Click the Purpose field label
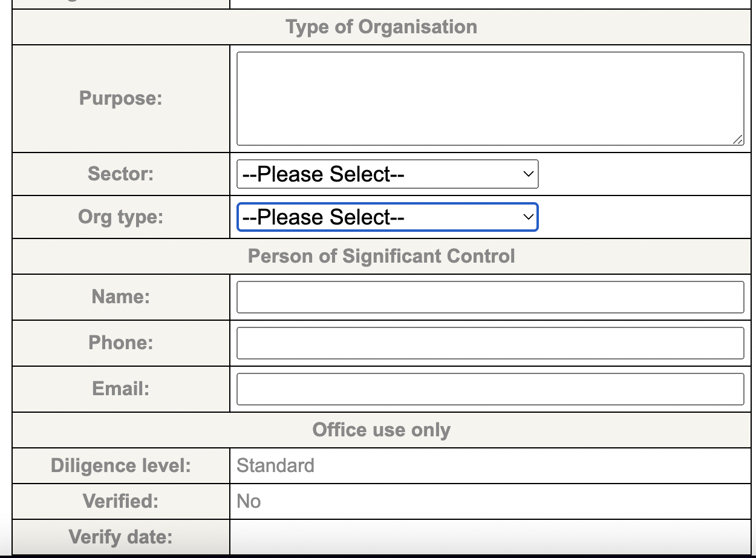The height and width of the screenshot is (558, 756). point(121,98)
